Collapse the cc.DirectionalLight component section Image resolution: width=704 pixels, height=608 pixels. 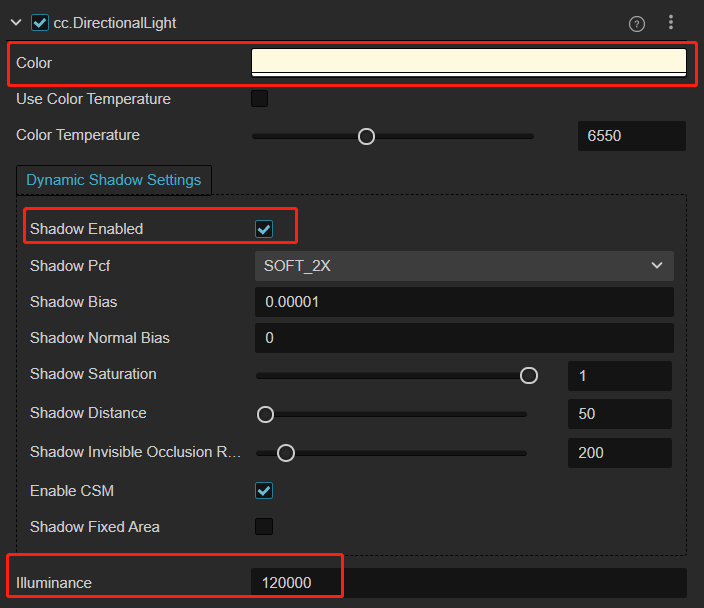(16, 22)
